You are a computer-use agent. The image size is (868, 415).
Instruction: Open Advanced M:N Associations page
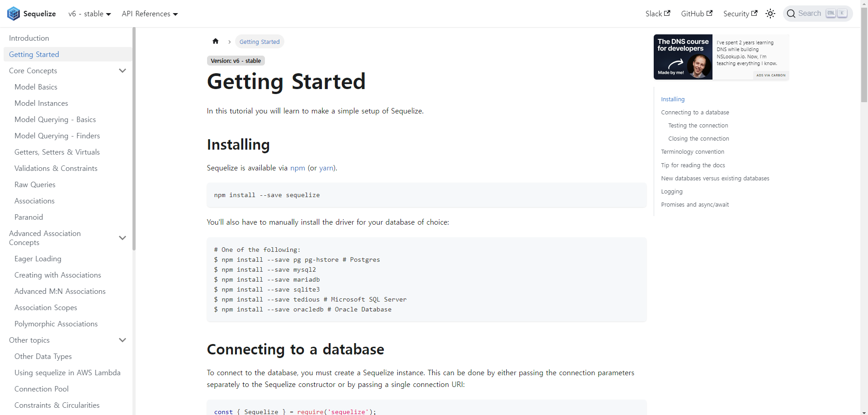[60, 291]
